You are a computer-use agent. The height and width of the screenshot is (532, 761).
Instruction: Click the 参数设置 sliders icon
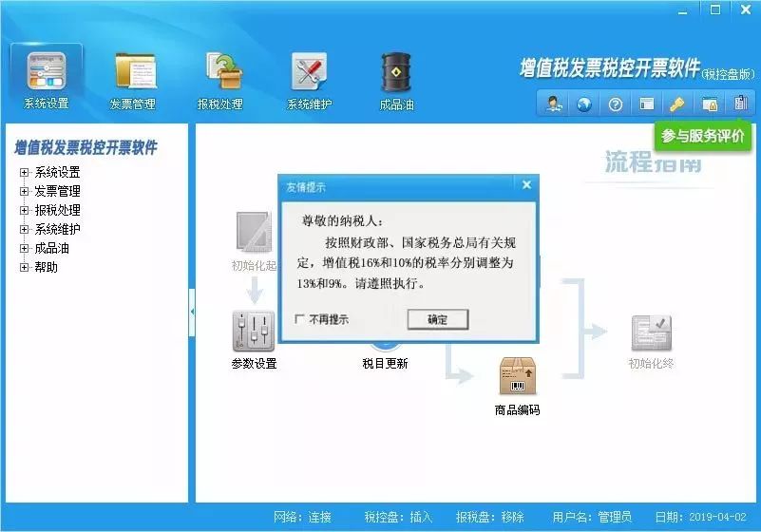(254, 332)
